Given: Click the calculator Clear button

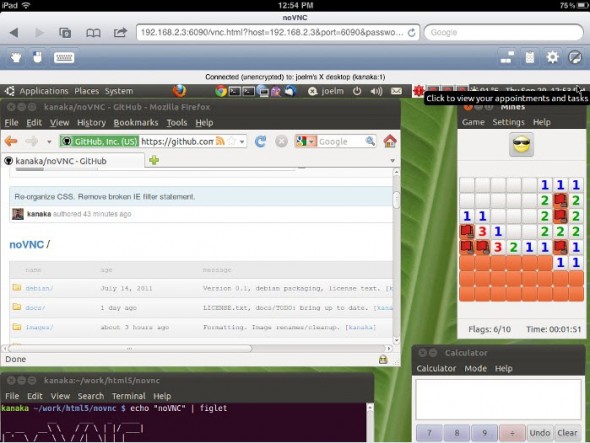Looking at the screenshot, I should tap(567, 433).
